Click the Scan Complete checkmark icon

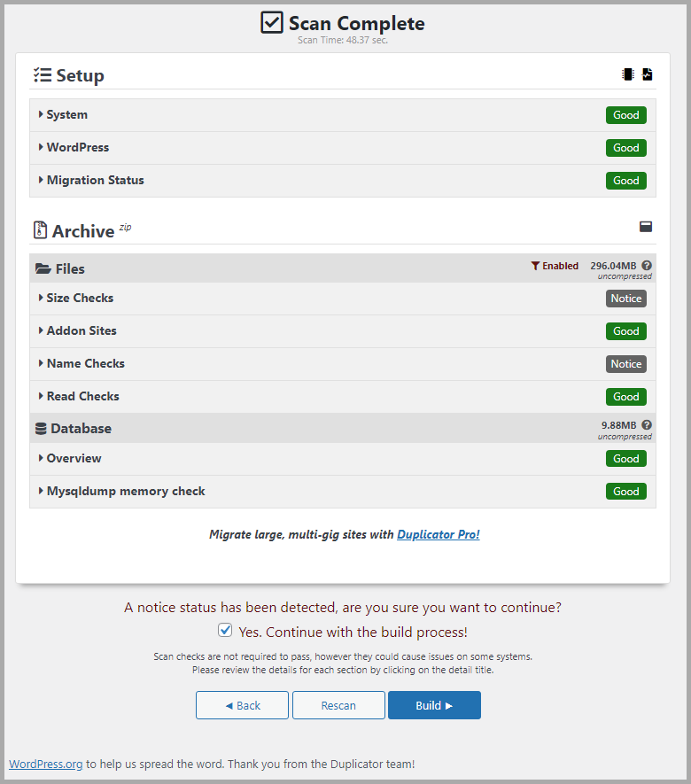pos(272,23)
